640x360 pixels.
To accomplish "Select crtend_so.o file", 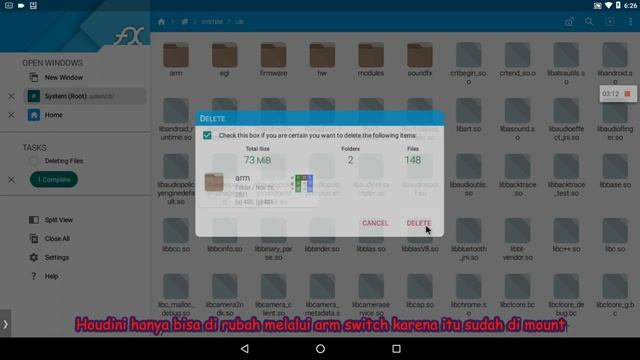I will click(518, 60).
